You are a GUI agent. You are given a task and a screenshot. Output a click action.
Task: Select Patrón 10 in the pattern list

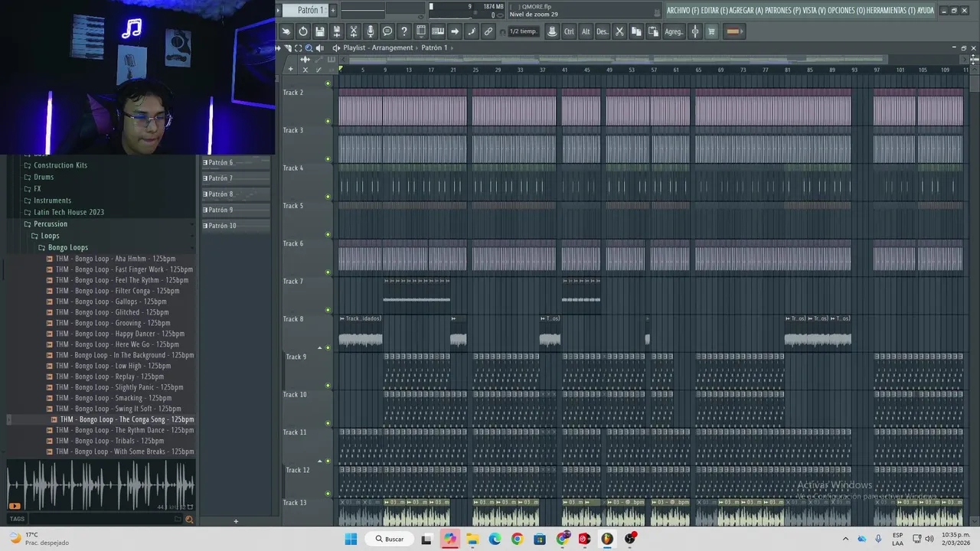tap(236, 226)
